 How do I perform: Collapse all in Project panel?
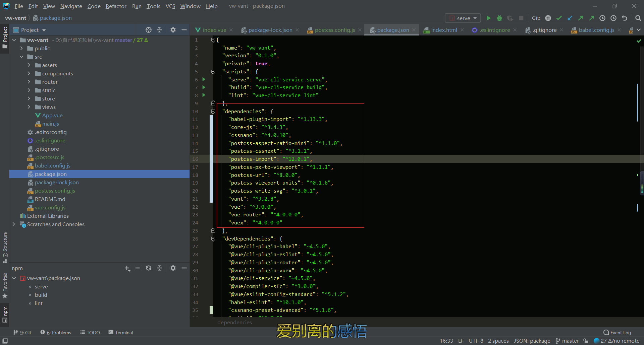pos(159,30)
